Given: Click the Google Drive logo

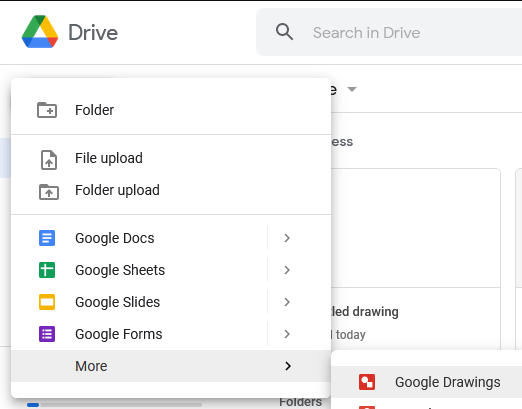Looking at the screenshot, I should (x=40, y=32).
